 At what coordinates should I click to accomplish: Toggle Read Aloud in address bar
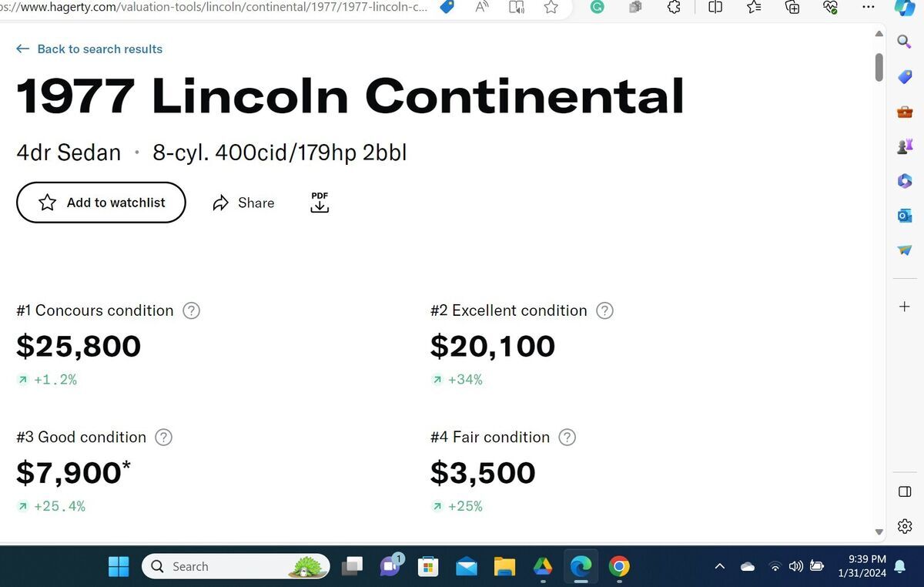483,8
